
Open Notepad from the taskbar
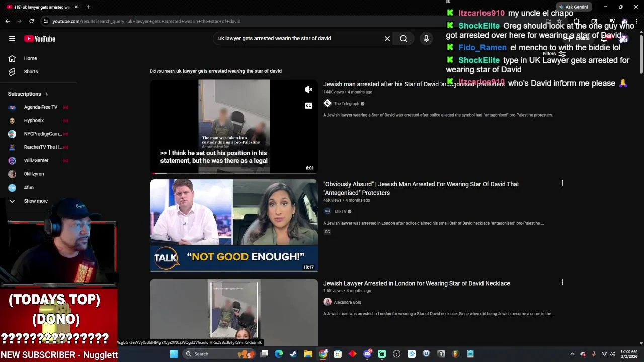point(470,354)
